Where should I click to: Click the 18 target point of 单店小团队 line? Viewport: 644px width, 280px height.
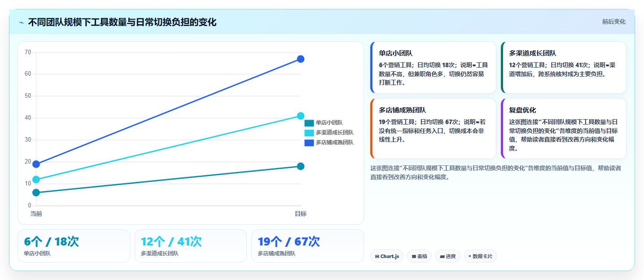tap(301, 166)
